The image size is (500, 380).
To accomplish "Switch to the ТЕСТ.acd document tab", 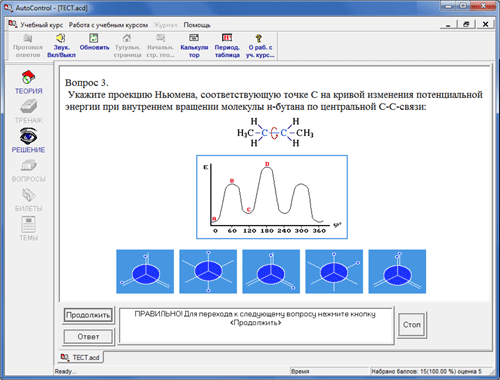I will click(80, 357).
